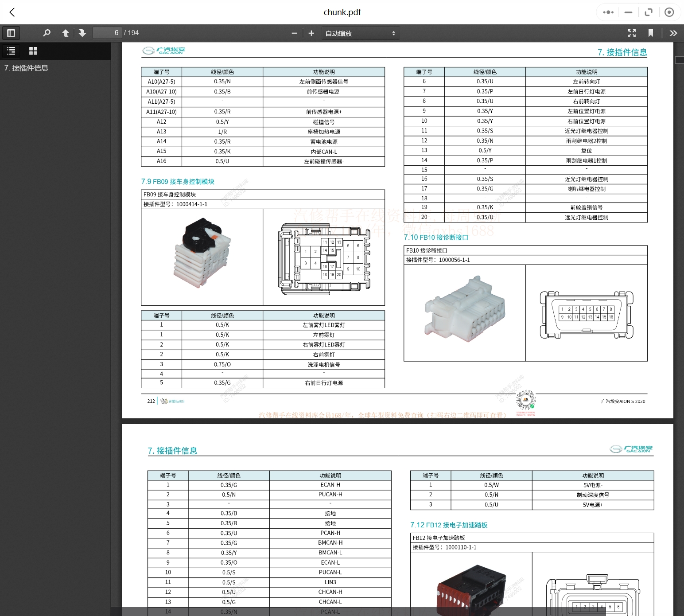Click the back arrow in the title bar
This screenshot has width=684, height=616.
(x=12, y=12)
